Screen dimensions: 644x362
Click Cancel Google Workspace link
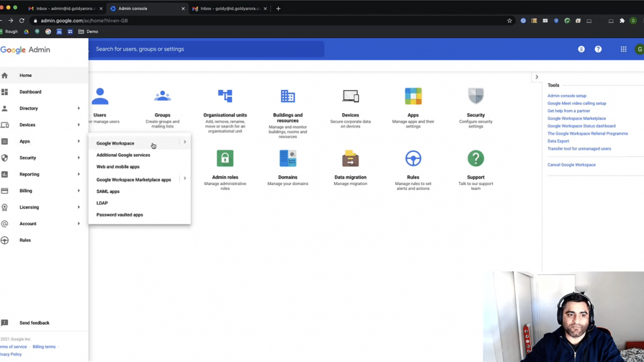571,165
